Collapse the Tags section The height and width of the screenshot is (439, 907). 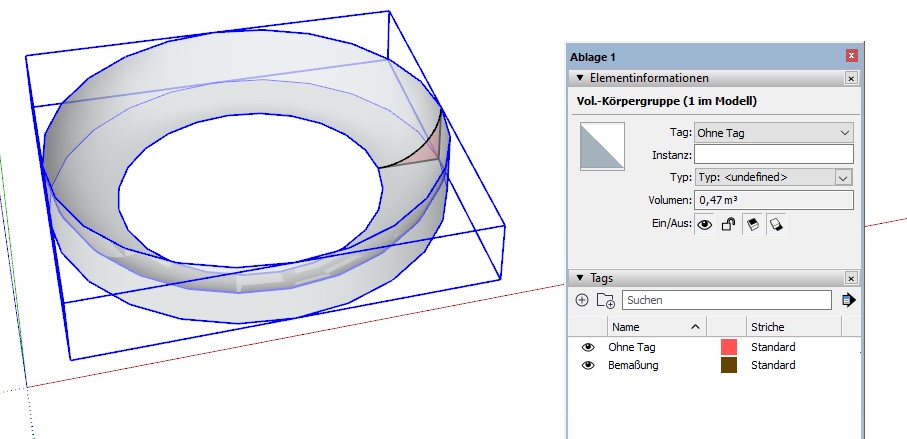(579, 278)
